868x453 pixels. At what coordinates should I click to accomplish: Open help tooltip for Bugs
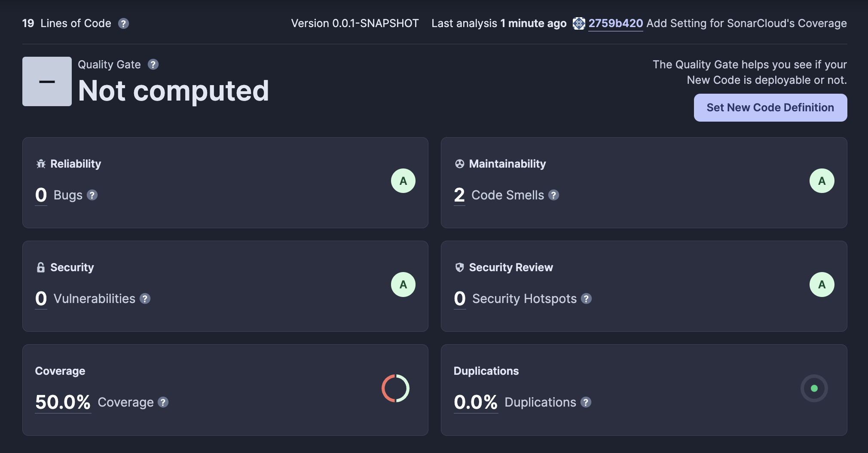[x=92, y=195]
